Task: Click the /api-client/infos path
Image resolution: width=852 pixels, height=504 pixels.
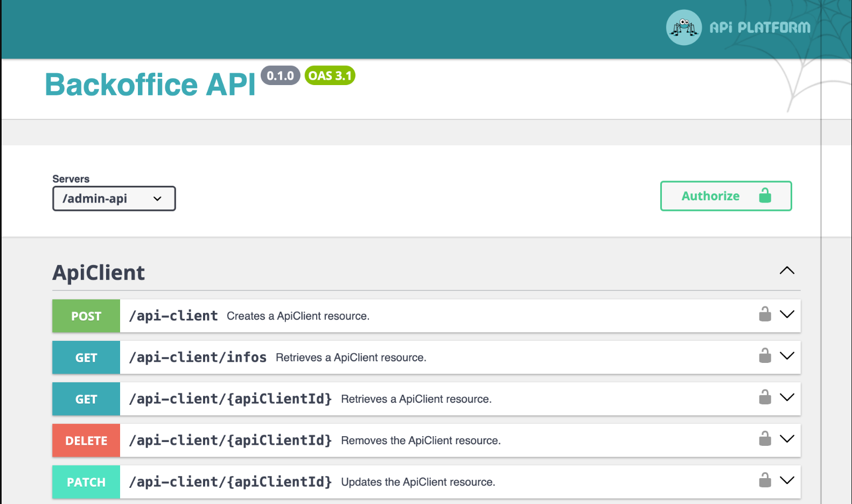Action: 198,358
